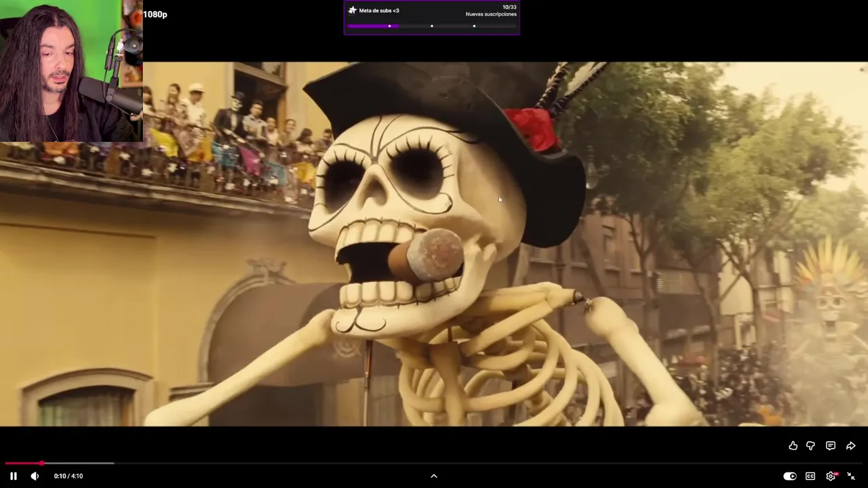
Task: Share the video via arrow icon
Action: click(x=850, y=445)
